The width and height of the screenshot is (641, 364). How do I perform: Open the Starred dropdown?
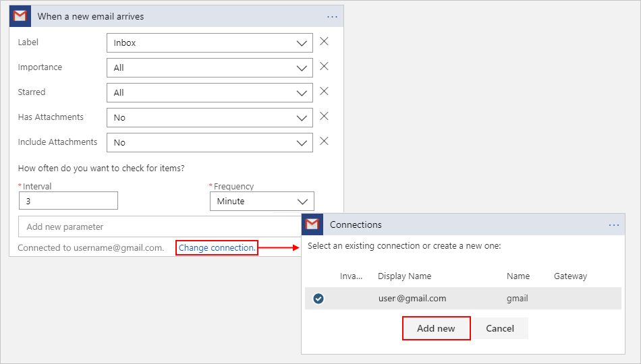point(210,93)
